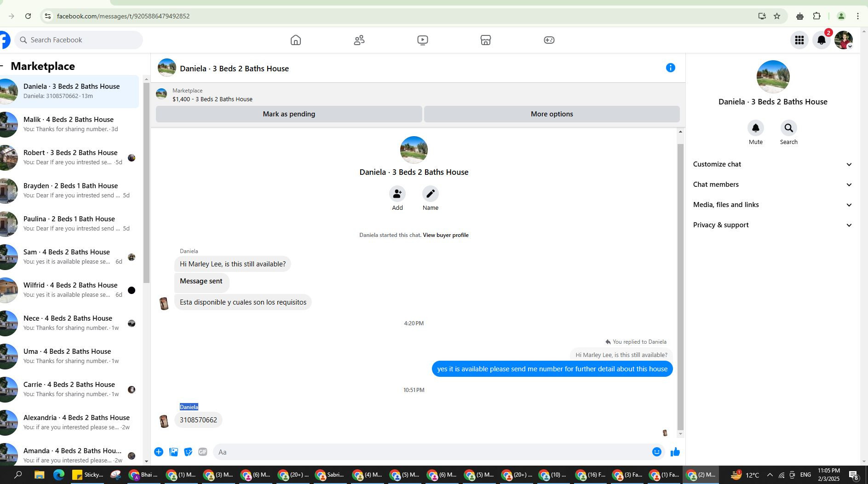Viewport: 868px width, 484px height.
Task: Open more actions plus icon in composer
Action: 159,452
